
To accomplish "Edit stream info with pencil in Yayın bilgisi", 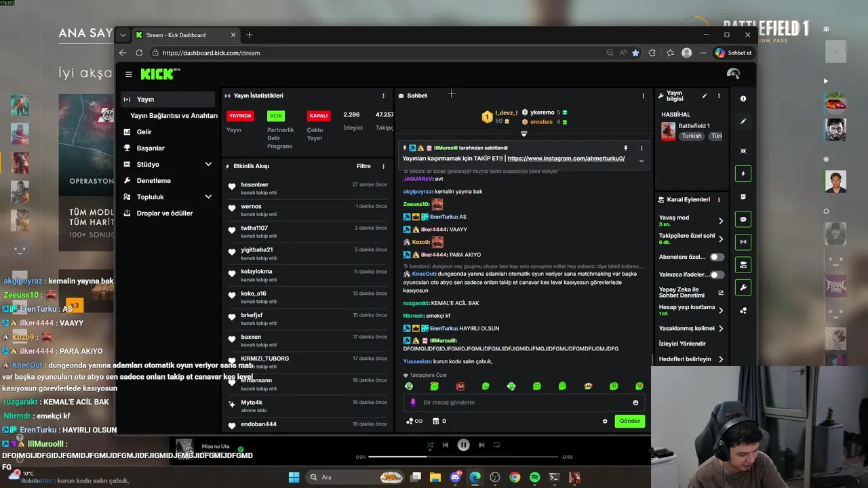I will tap(705, 96).
